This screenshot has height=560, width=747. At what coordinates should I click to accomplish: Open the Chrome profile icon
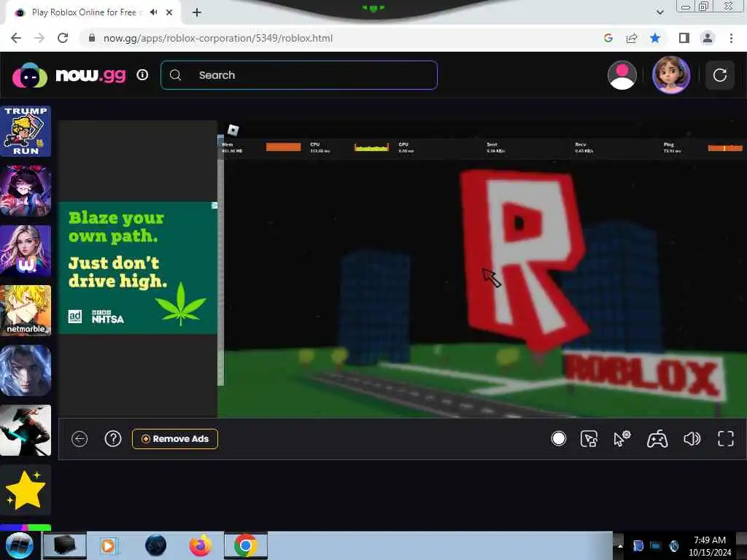coord(708,38)
